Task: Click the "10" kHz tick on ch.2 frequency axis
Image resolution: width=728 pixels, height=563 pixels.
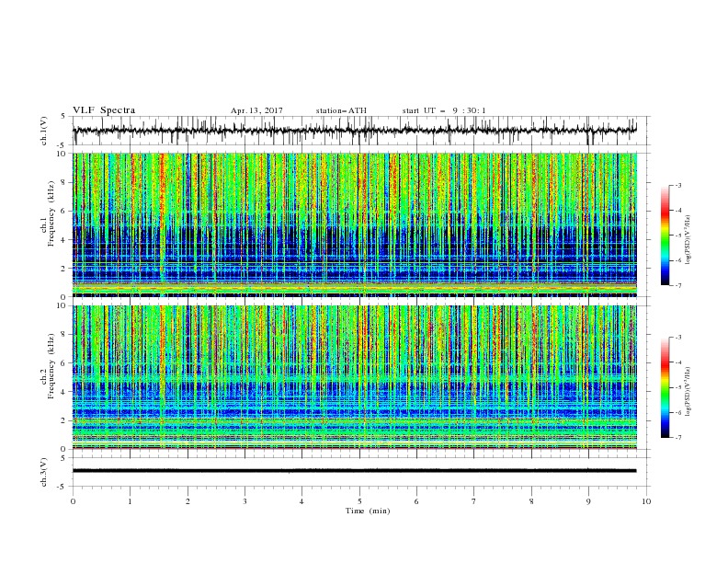Action: pyautogui.click(x=63, y=306)
